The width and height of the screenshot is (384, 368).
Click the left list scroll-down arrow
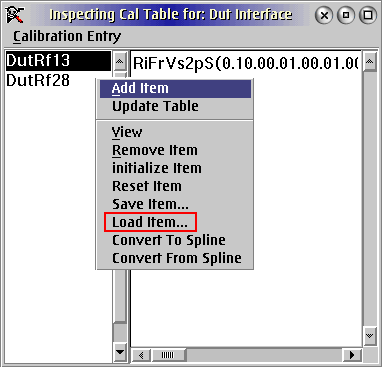(x=120, y=351)
